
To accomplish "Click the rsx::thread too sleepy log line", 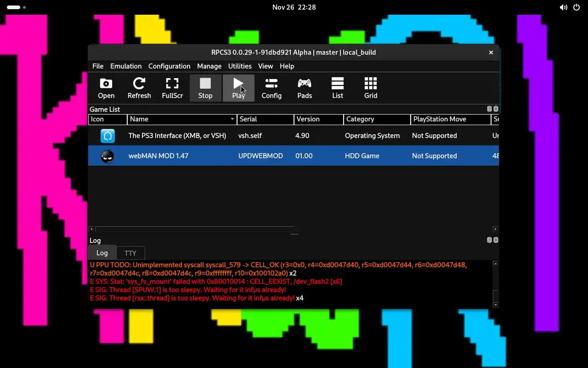I will (197, 298).
